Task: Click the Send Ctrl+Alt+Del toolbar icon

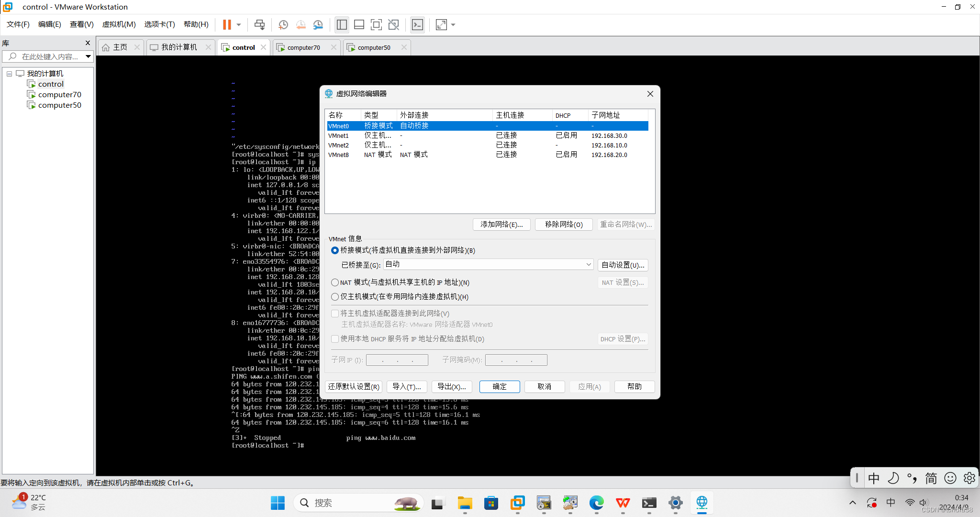Action: pyautogui.click(x=259, y=24)
